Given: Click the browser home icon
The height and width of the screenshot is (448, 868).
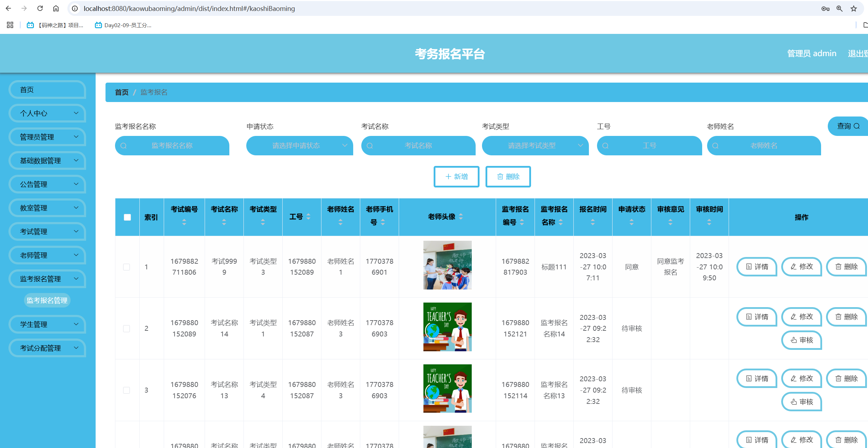Looking at the screenshot, I should [x=56, y=8].
